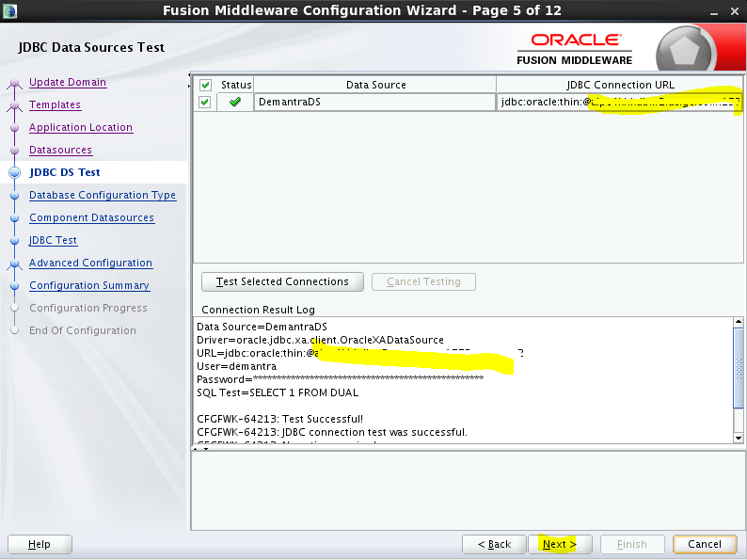Close the Configuration Wizard window

(735, 11)
